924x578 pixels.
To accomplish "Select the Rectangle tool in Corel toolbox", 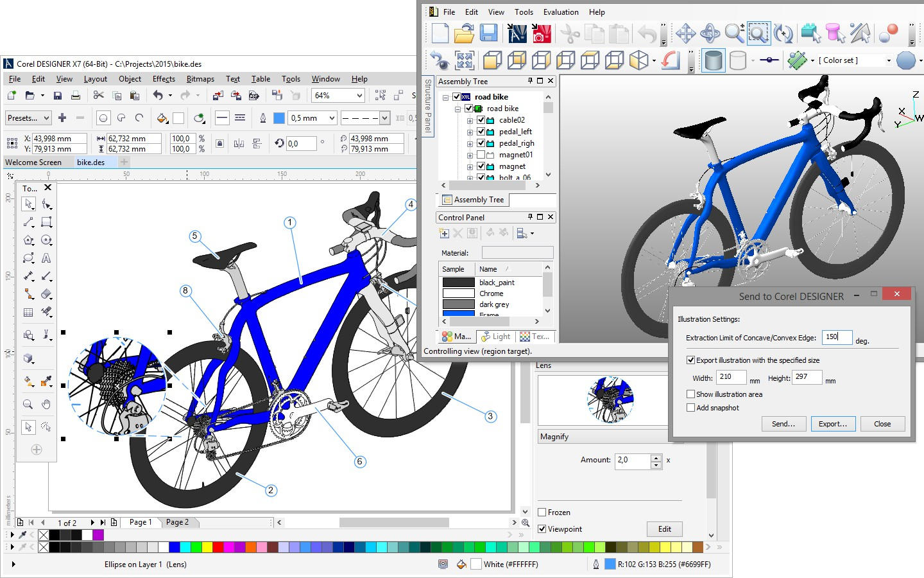I will [46, 222].
